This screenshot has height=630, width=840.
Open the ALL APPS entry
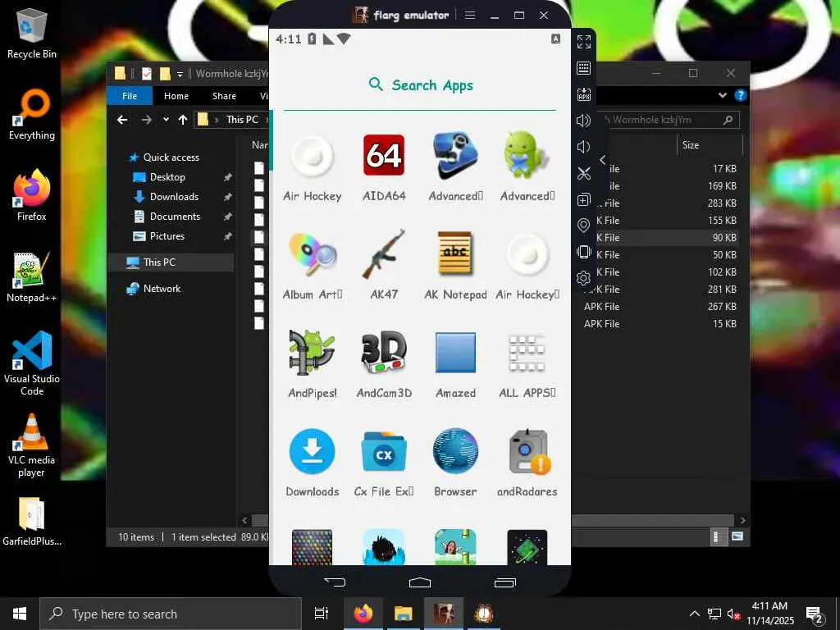(527, 365)
